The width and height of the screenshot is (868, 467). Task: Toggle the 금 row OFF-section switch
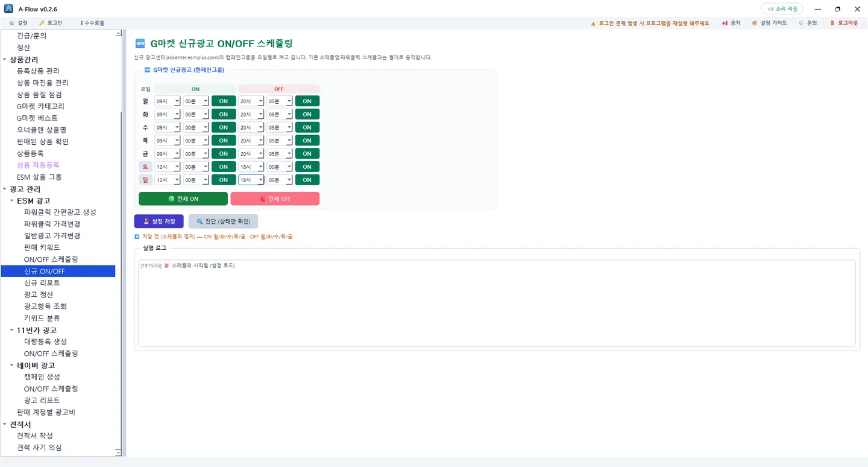pyautogui.click(x=307, y=153)
